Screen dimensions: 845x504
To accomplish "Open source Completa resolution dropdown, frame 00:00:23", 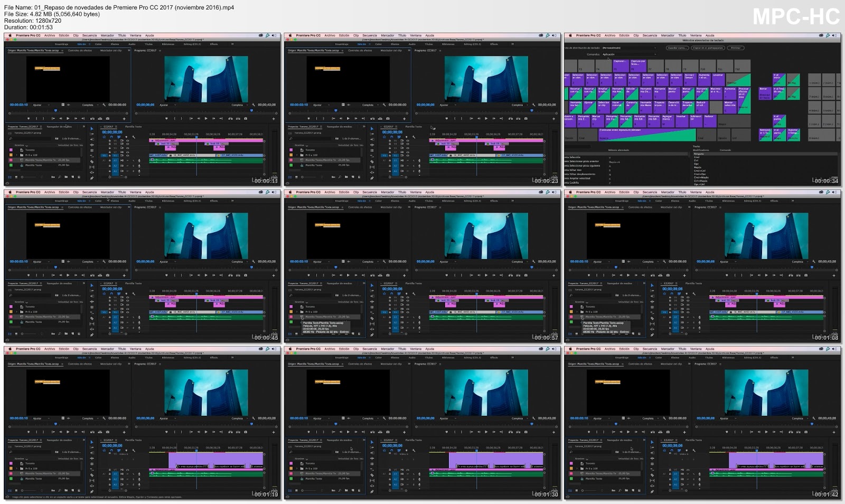I will (370, 105).
